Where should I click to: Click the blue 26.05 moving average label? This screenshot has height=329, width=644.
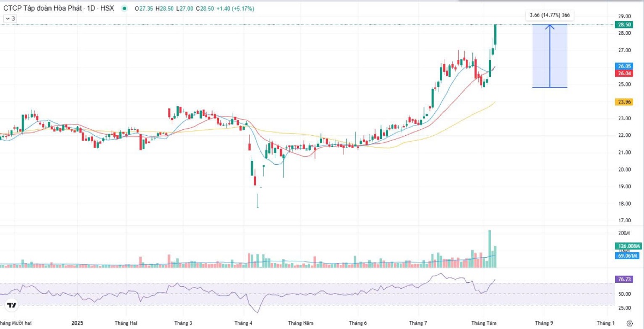(624, 66)
